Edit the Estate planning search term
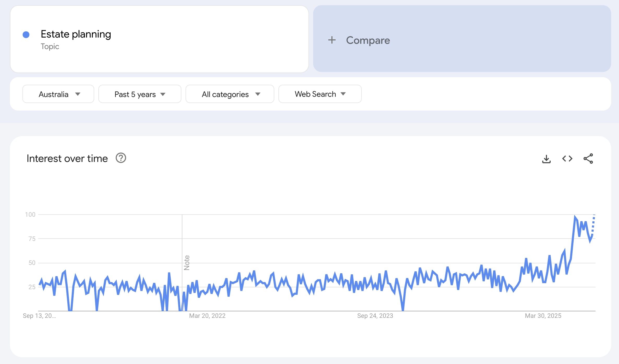Screen dimensions: 619x364 point(76,34)
